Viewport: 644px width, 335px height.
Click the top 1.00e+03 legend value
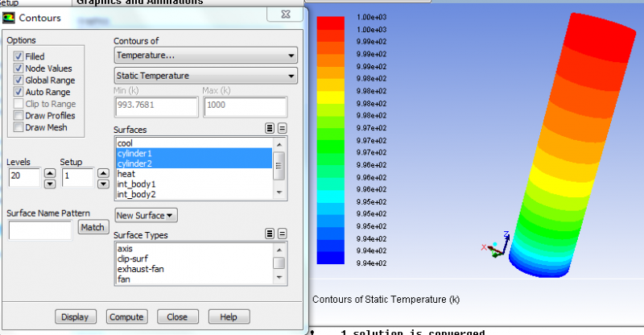(371, 17)
